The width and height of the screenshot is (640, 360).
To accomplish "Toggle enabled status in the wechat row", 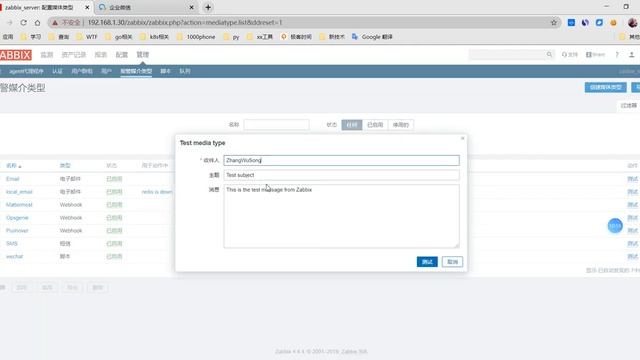I will [x=114, y=256].
